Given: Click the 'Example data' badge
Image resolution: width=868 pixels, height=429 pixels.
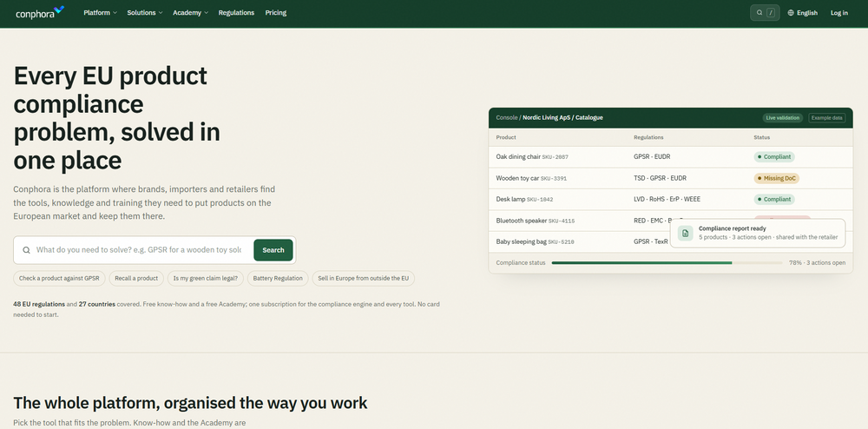Looking at the screenshot, I should tap(827, 118).
